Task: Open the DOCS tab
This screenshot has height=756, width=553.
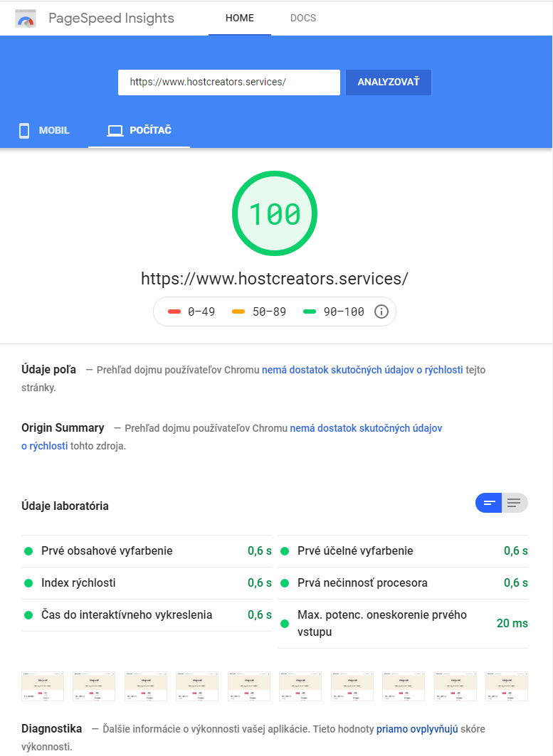Action: point(303,18)
